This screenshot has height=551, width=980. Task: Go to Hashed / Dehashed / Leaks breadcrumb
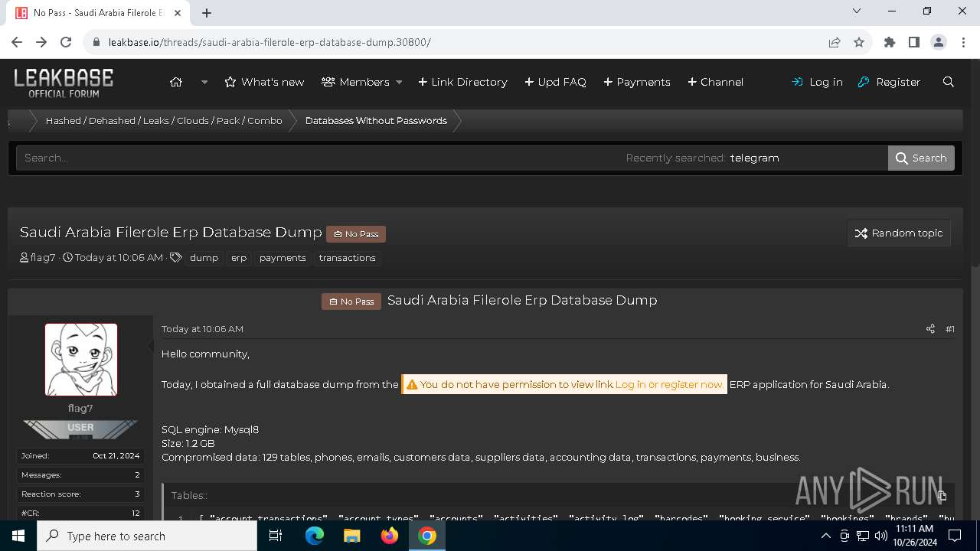click(x=164, y=121)
